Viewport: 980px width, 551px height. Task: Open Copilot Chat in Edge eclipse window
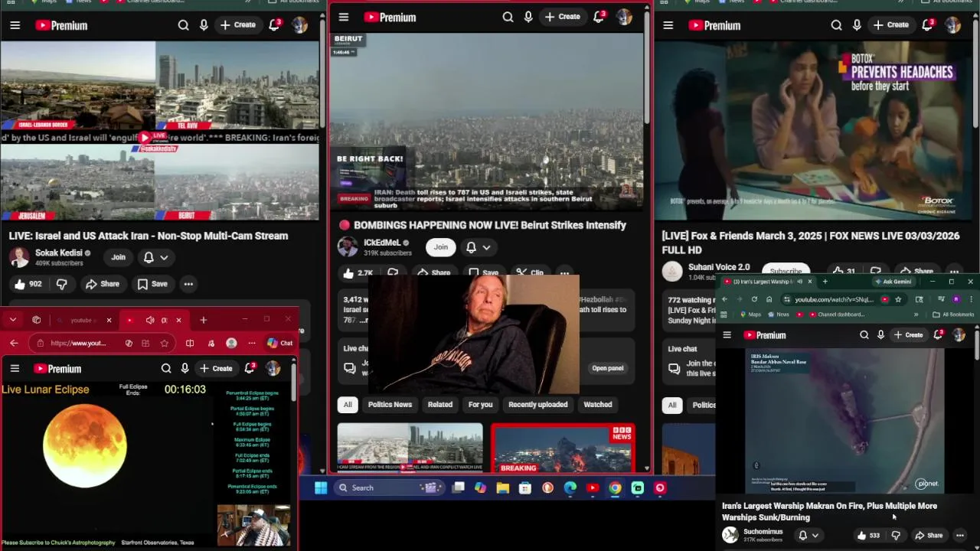(x=279, y=344)
